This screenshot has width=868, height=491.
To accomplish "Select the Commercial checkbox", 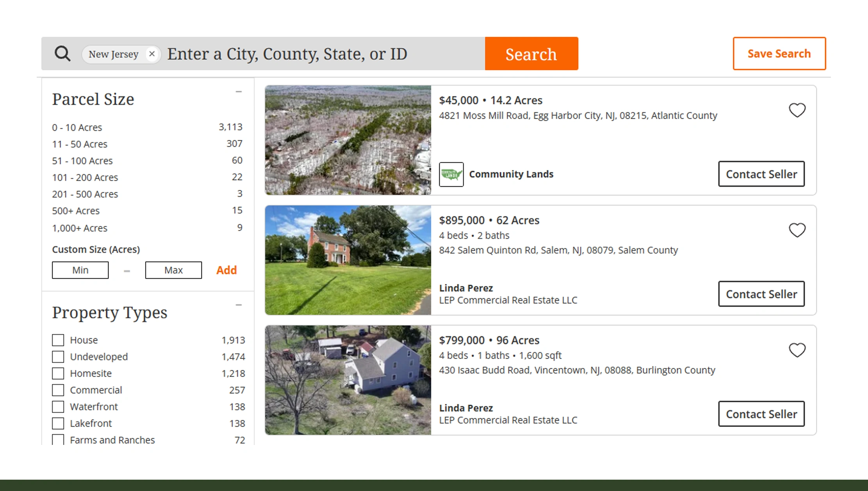I will [58, 390].
